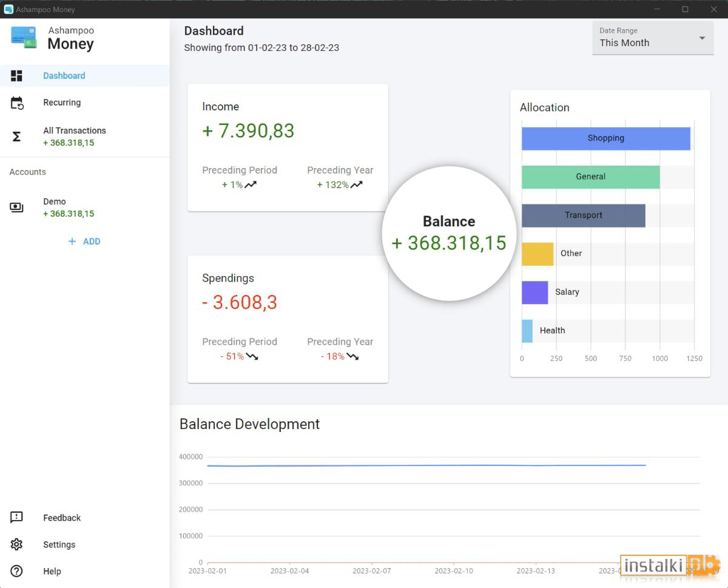Click the Recurring calendar icon

(x=17, y=103)
